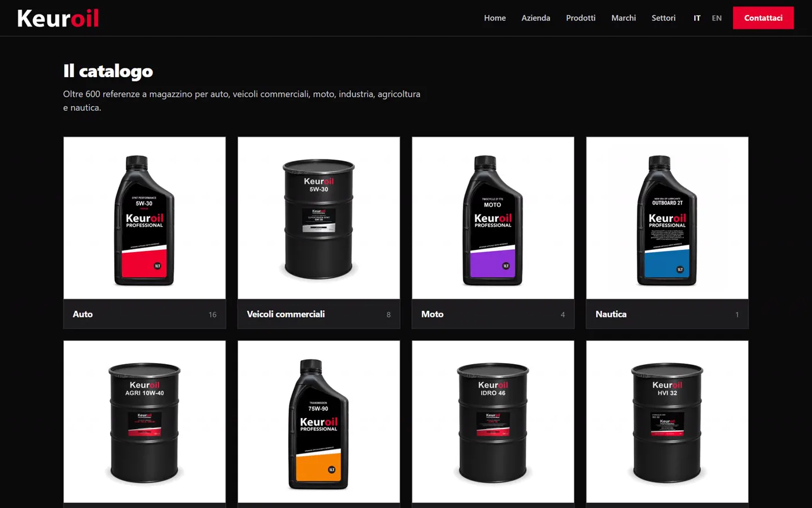
Task: Click the Keuroil logo in the header
Action: click(x=58, y=18)
